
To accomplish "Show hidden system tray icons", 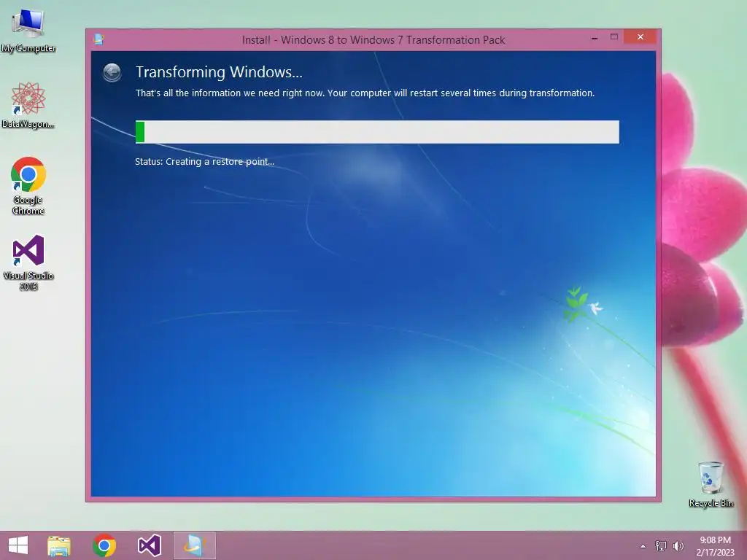I will tap(643, 546).
